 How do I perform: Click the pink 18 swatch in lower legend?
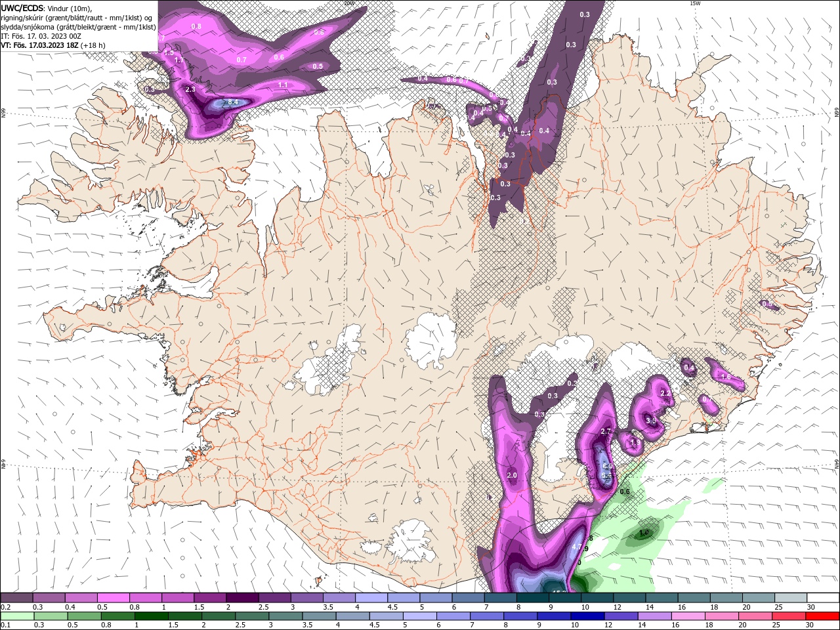(x=722, y=616)
